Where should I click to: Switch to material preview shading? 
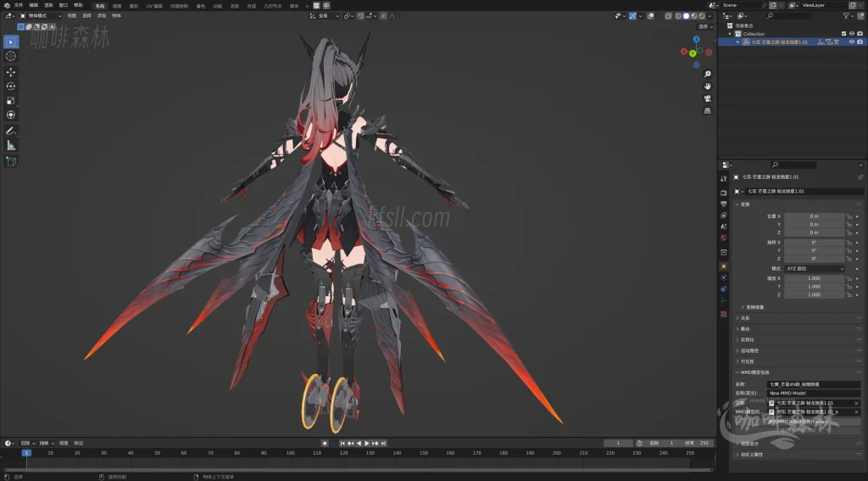pos(693,16)
